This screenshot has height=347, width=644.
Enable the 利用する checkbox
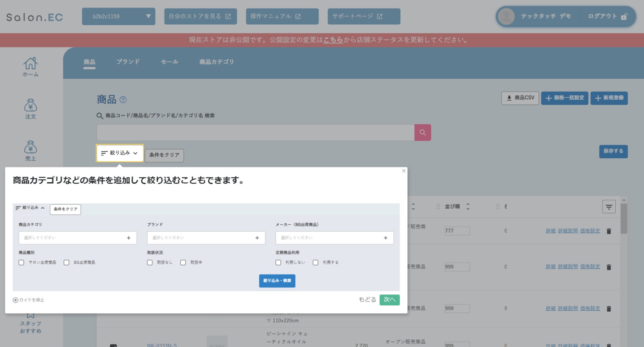point(316,263)
